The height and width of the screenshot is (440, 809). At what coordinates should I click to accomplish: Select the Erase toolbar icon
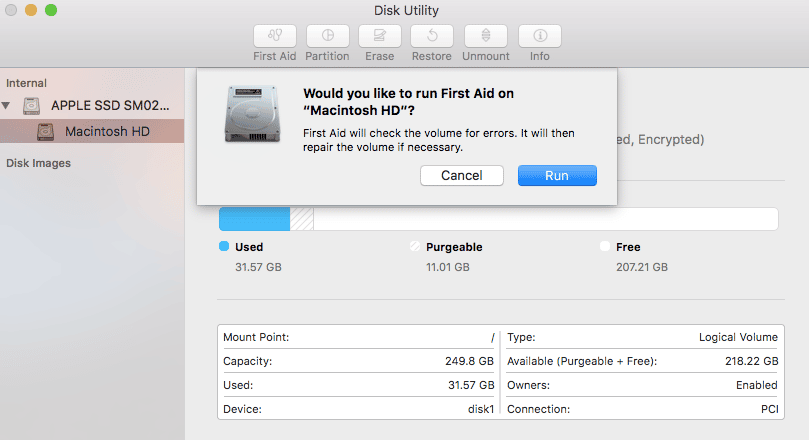pyautogui.click(x=380, y=36)
